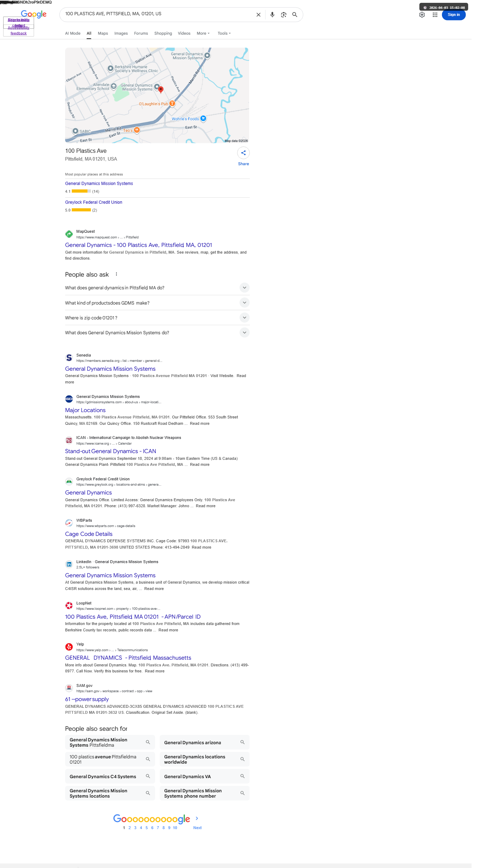
Task: Open the Google apps grid icon
Action: pyautogui.click(x=435, y=15)
